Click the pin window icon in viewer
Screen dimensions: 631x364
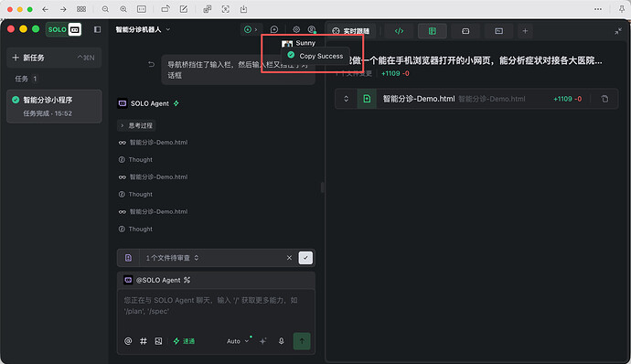(622, 9)
